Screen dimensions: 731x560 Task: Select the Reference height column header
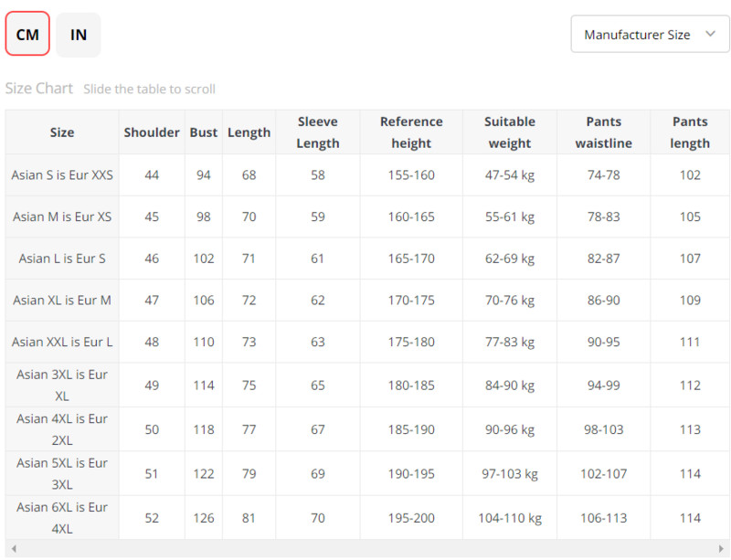[411, 132]
